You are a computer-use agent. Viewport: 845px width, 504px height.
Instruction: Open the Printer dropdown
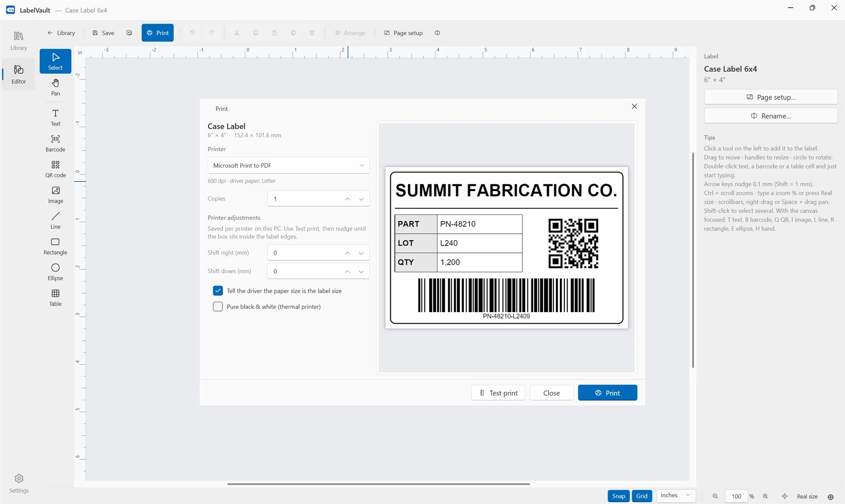click(289, 165)
